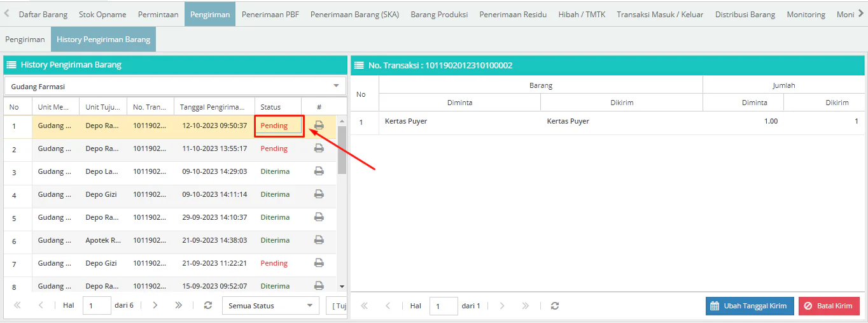Print the row 1 shipment dated 12-10-2023
This screenshot has width=868, height=323.
pos(319,126)
